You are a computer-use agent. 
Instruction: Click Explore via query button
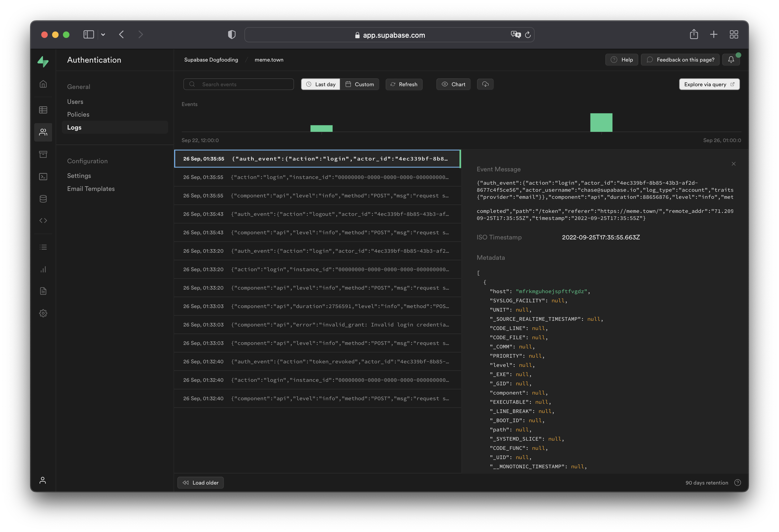(709, 84)
